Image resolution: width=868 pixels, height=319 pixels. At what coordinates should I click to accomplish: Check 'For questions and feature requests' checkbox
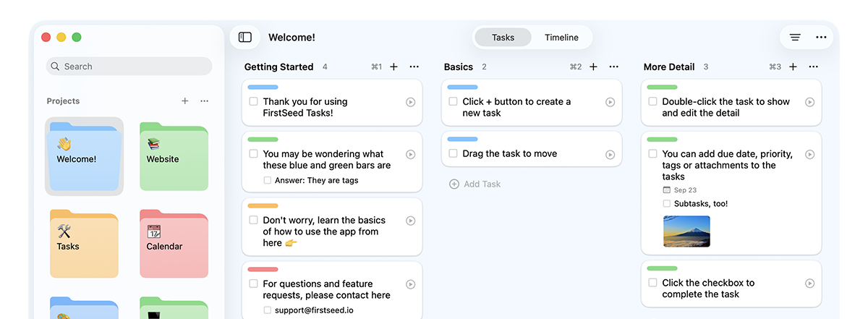tap(253, 284)
